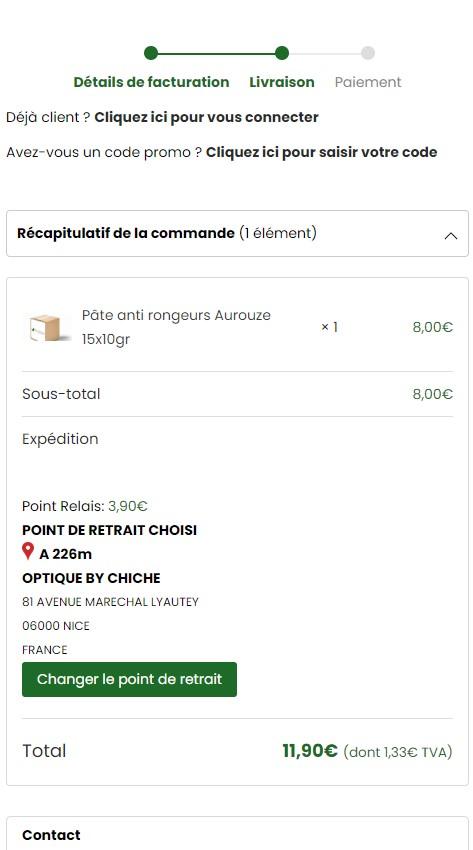Image resolution: width=473 pixels, height=850 pixels.
Task: Click the grey Paiement step dot
Action: coord(368,53)
